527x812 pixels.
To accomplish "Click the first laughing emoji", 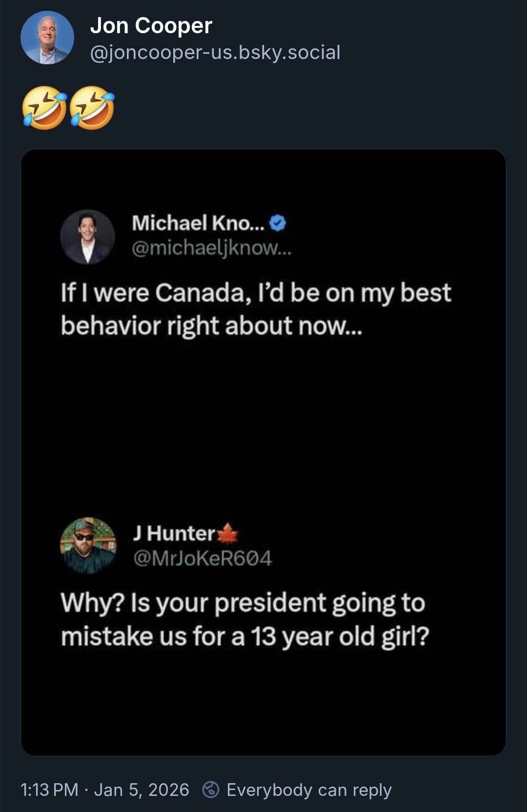I will 44,108.
